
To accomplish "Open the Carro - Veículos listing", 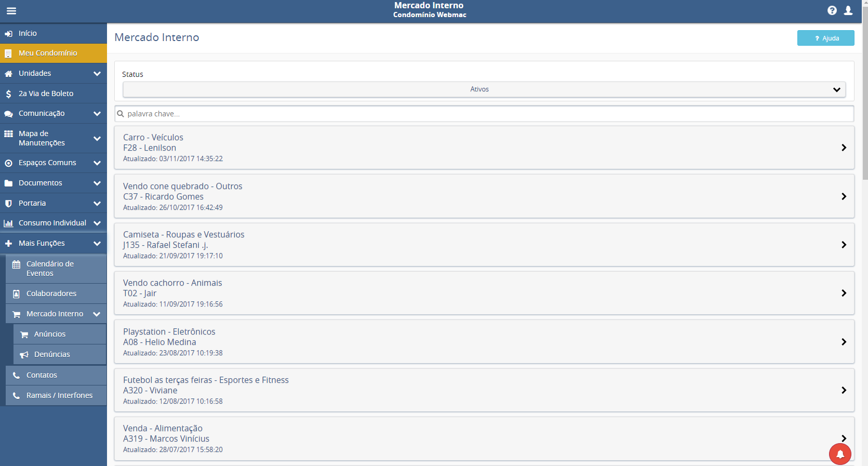I will coord(484,148).
